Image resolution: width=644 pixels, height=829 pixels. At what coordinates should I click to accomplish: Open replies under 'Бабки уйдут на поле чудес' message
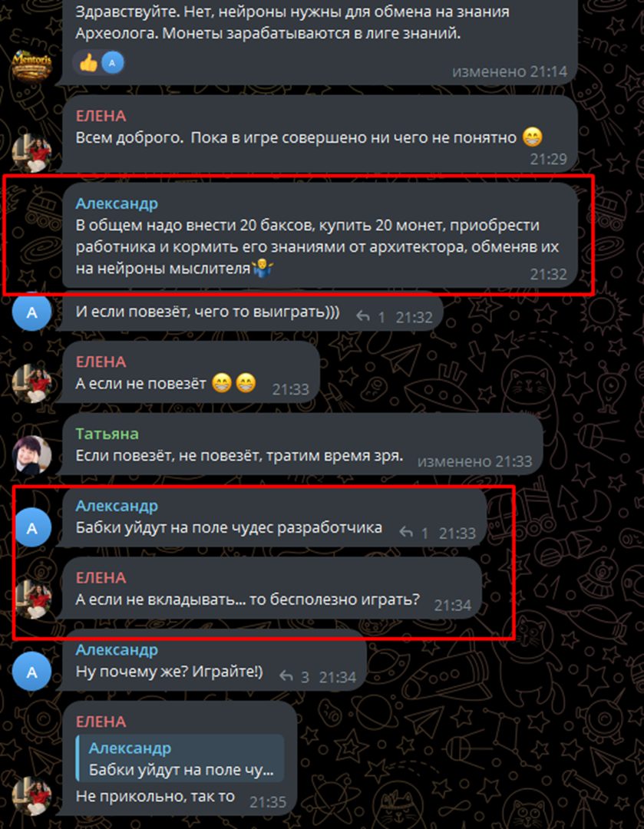coord(413,533)
